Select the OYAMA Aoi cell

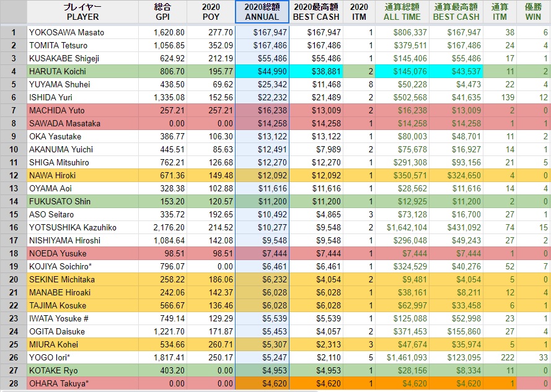tap(82, 188)
